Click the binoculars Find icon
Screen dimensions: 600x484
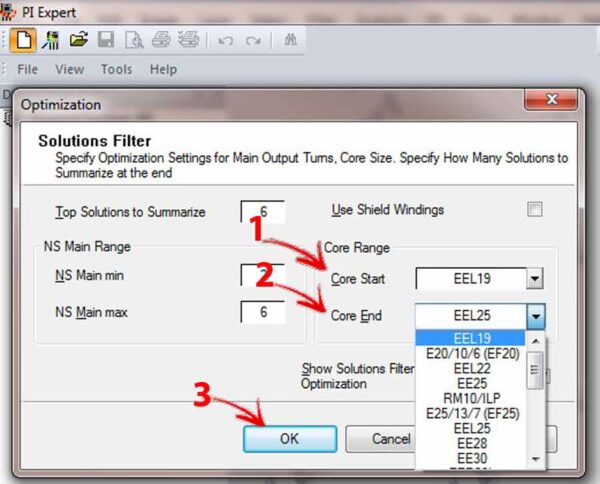point(291,40)
